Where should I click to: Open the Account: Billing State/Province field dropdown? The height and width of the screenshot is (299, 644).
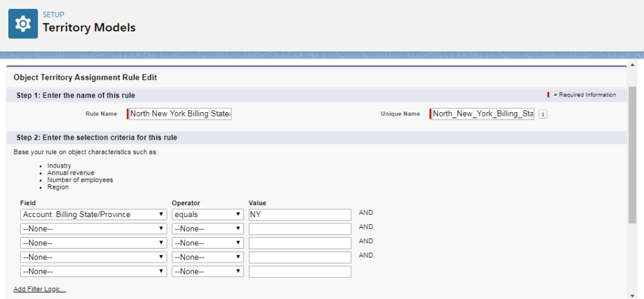click(94, 215)
